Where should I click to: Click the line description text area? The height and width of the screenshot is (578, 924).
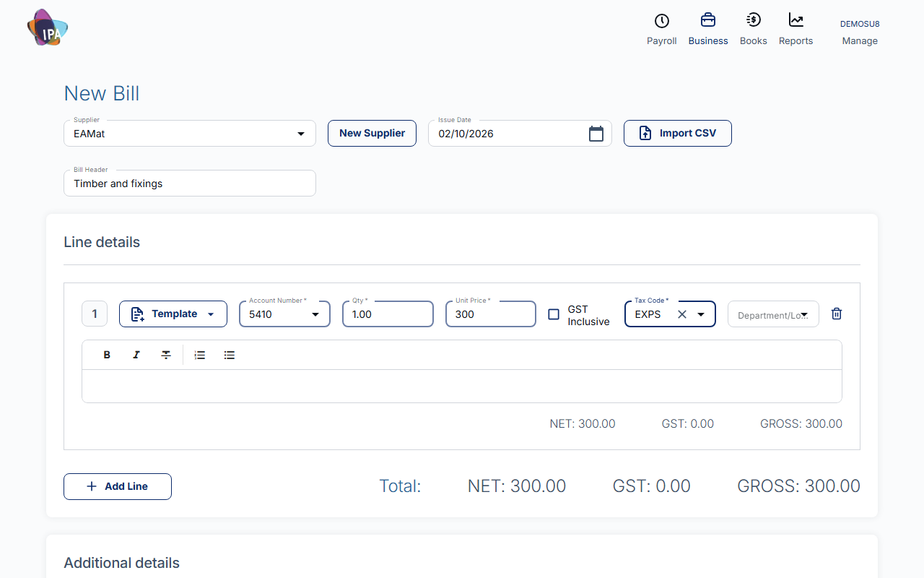click(x=462, y=386)
